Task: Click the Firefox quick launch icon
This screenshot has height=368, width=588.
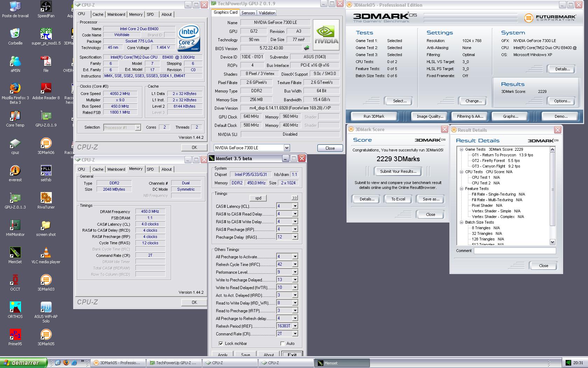Action: (x=66, y=363)
